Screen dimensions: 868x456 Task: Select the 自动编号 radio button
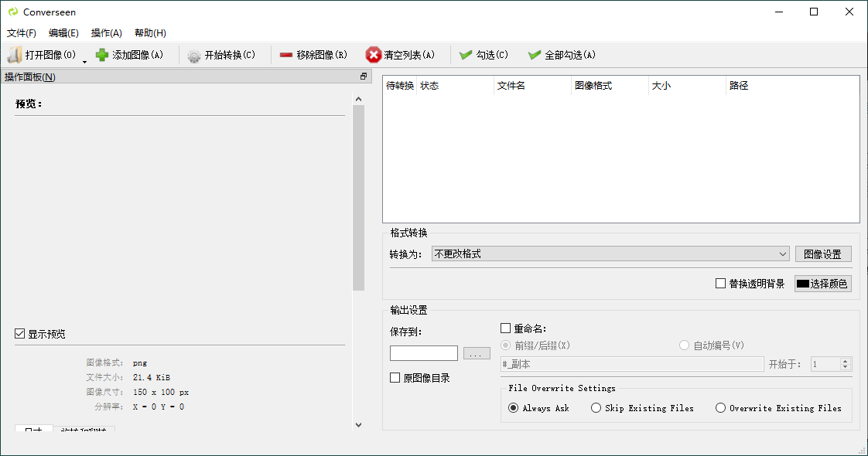(684, 345)
